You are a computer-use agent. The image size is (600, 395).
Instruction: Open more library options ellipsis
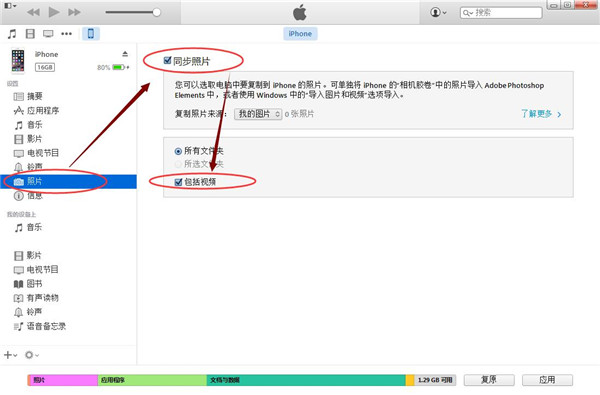[x=67, y=34]
